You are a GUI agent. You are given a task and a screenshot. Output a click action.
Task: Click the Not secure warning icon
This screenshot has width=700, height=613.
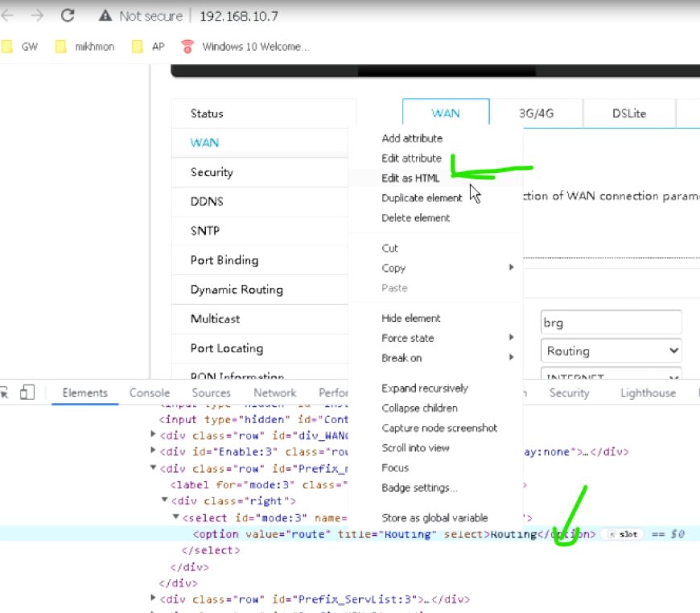105,15
